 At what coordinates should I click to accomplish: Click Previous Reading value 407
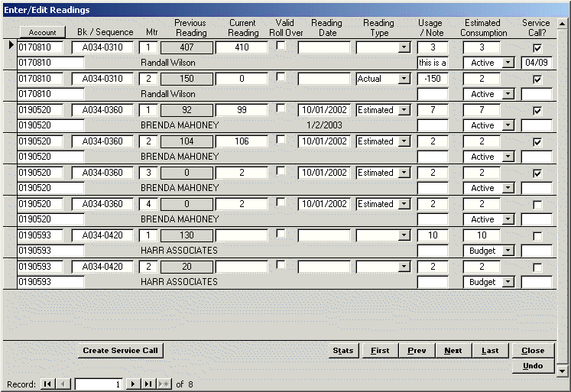click(187, 47)
